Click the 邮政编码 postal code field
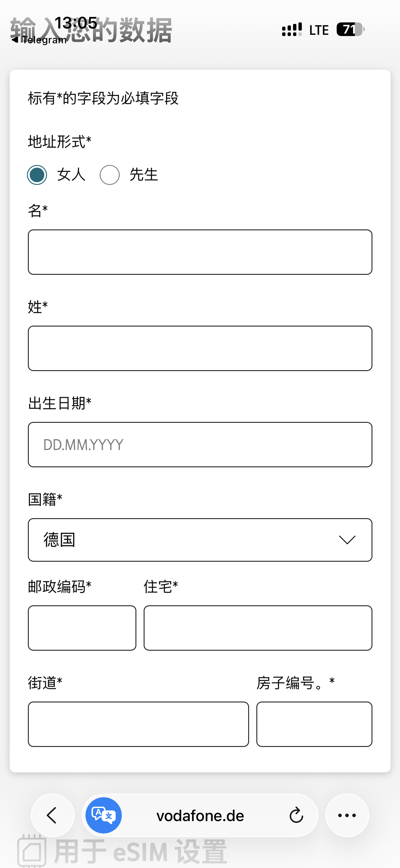 [82, 628]
